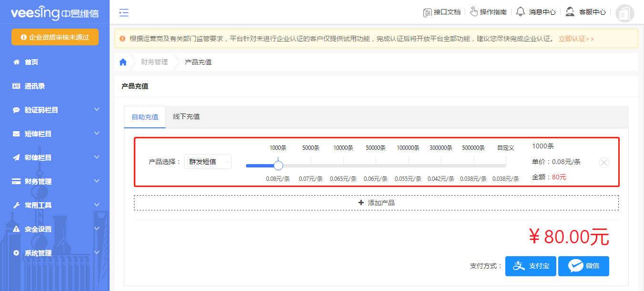Open the 操作指南 guide icon
The width and height of the screenshot is (644, 291).
tap(473, 12)
